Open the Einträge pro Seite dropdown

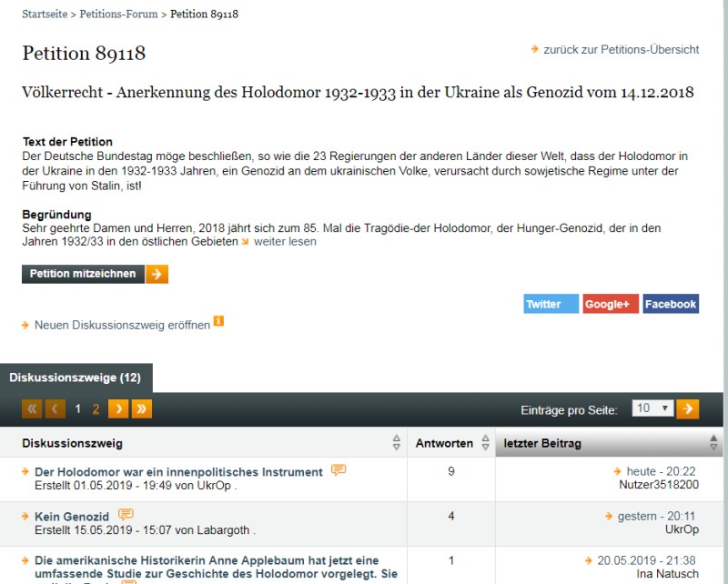(652, 408)
